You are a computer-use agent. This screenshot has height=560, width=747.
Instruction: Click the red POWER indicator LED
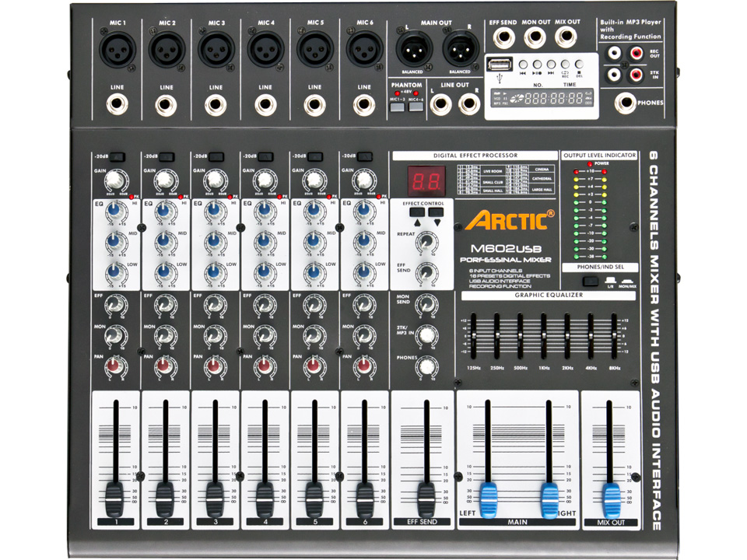pos(590,164)
